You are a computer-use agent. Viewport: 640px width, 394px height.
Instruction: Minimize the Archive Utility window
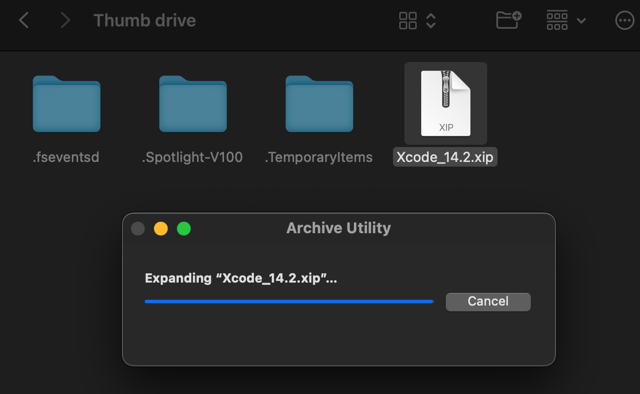(x=161, y=229)
